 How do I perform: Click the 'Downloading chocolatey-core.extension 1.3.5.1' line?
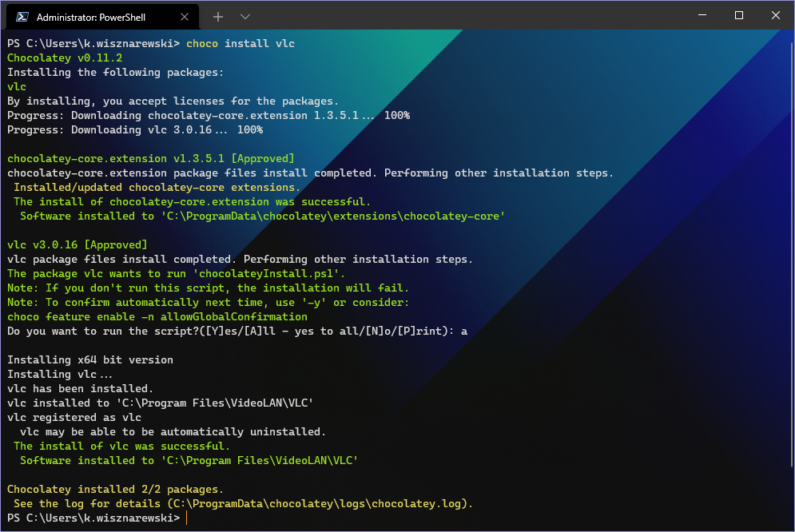pos(209,116)
